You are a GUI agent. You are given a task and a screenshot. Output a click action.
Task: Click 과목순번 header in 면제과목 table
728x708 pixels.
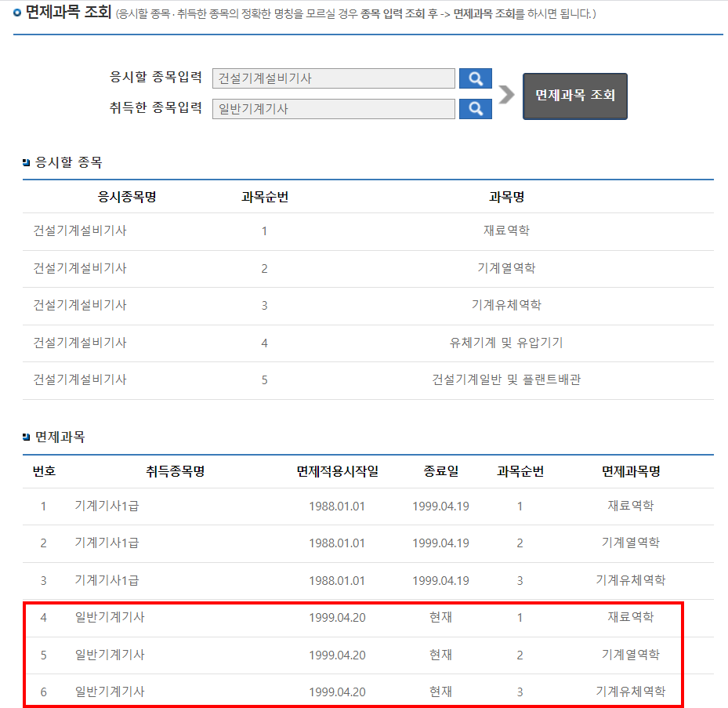click(x=520, y=471)
